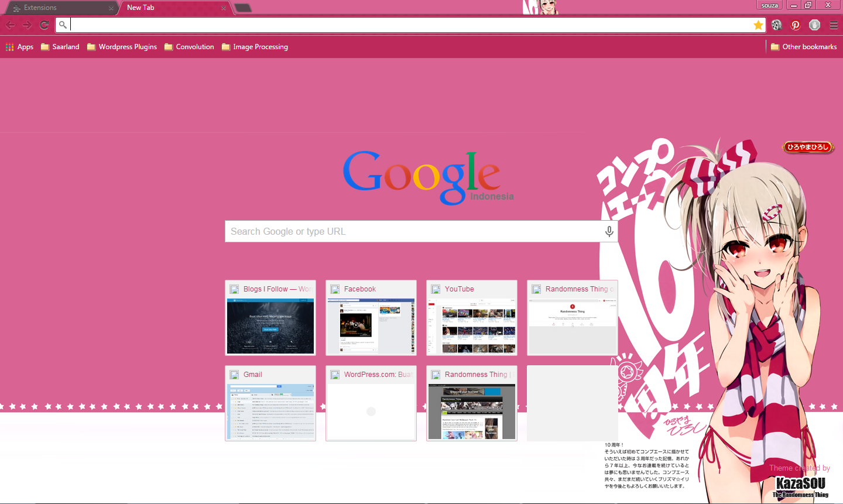Screen dimensions: 843x504
Task: Open the WordPress.com tile
Action: tap(371, 403)
